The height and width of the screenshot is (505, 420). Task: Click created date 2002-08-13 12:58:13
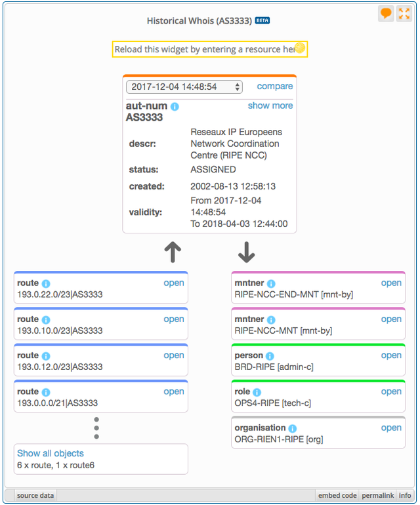click(x=233, y=186)
